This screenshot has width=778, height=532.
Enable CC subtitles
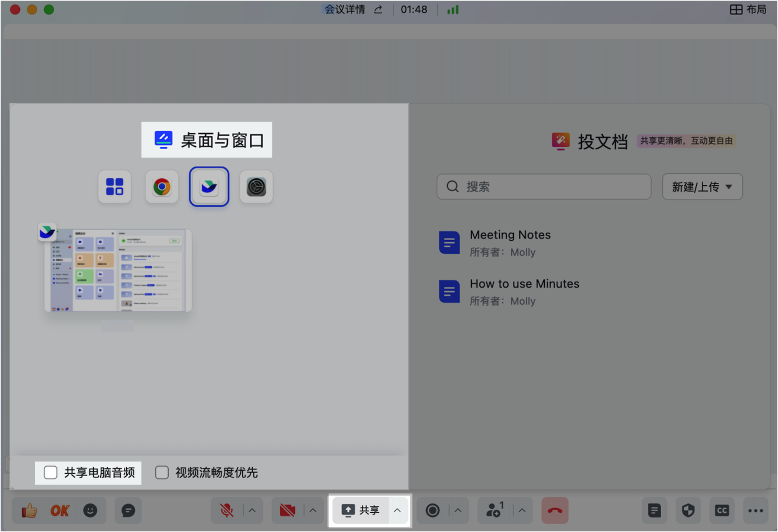(722, 510)
